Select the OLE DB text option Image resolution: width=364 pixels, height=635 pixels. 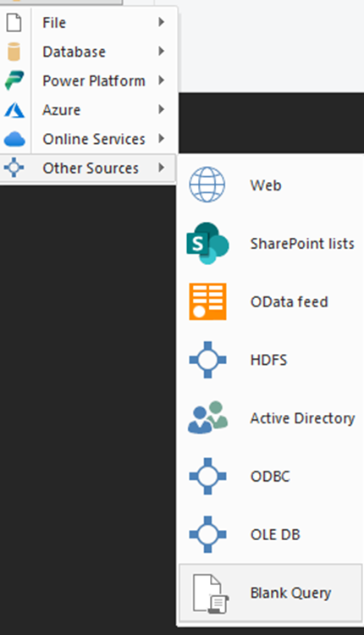point(275,534)
